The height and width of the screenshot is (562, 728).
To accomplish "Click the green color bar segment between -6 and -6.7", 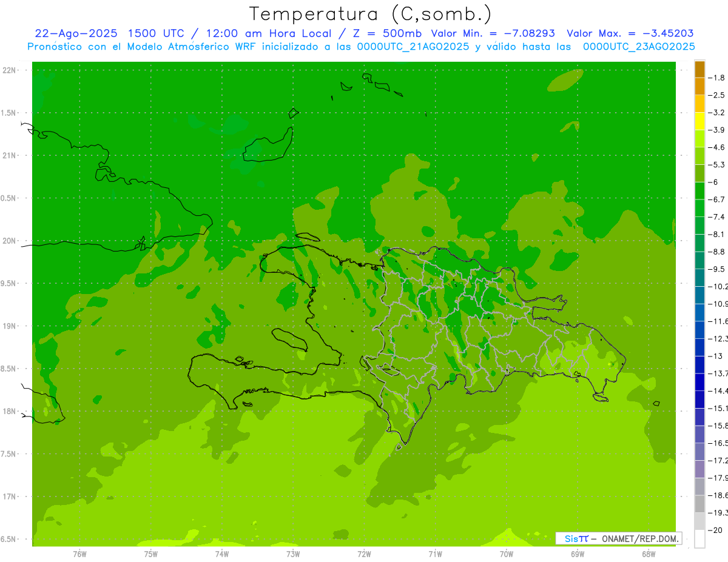I will 699,191.
